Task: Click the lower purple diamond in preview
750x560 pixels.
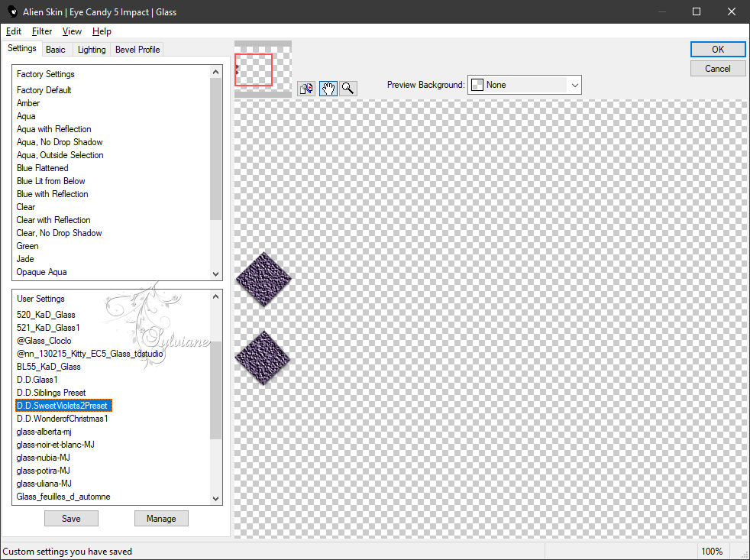Action: click(x=263, y=357)
